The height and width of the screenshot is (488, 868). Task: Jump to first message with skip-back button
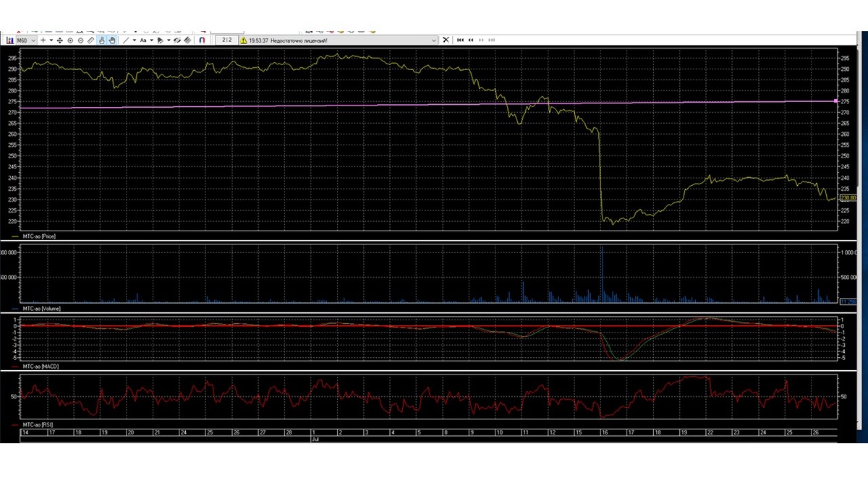[x=460, y=40]
